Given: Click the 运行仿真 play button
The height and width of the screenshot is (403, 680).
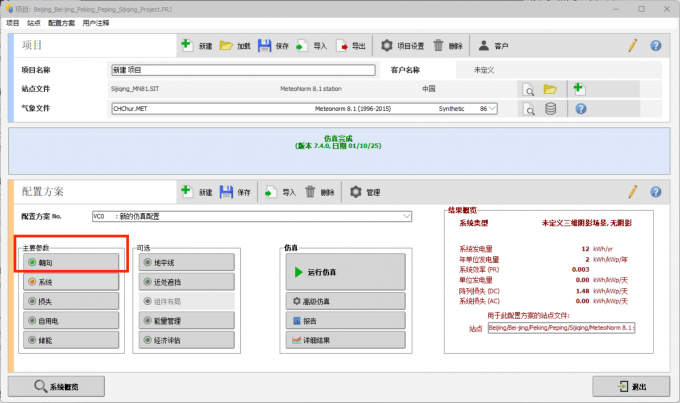Looking at the screenshot, I should click(x=346, y=272).
